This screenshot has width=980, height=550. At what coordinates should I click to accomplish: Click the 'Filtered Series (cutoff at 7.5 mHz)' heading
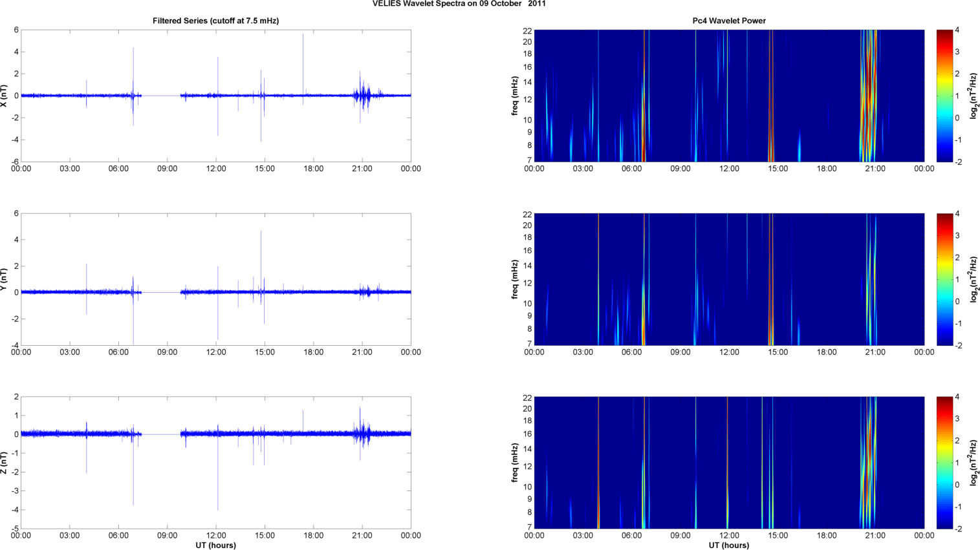(x=215, y=21)
